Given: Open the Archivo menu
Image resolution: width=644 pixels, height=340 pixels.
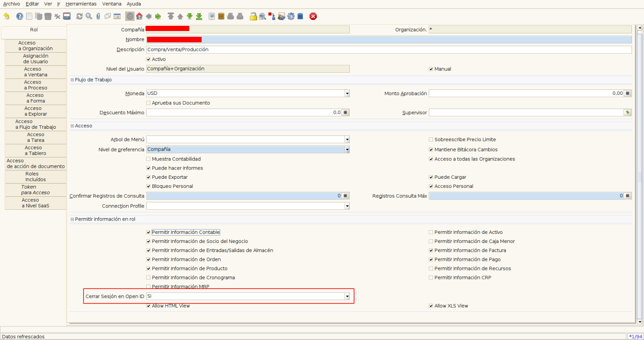Looking at the screenshot, I should pos(11,4).
